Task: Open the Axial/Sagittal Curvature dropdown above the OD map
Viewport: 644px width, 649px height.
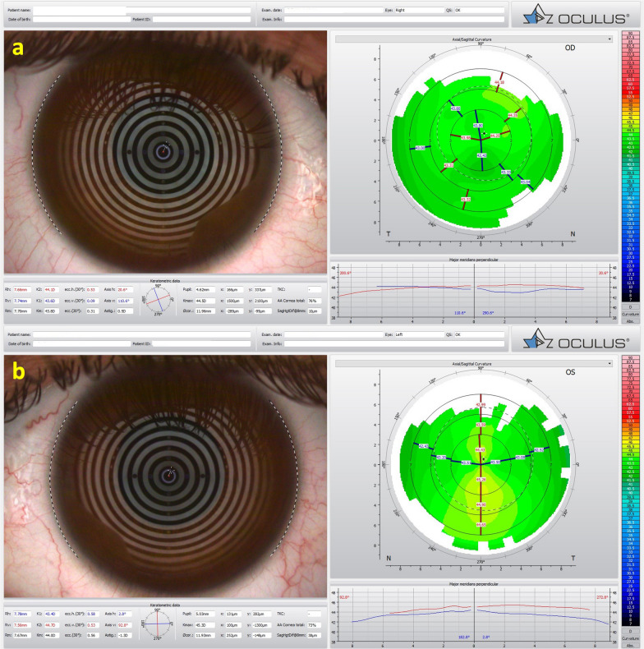Action: tap(473, 39)
